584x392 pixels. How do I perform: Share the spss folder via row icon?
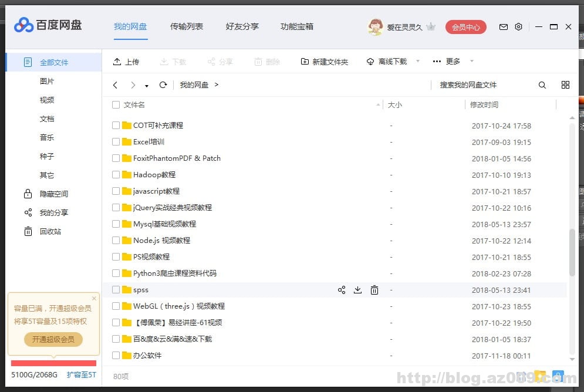[x=342, y=289]
